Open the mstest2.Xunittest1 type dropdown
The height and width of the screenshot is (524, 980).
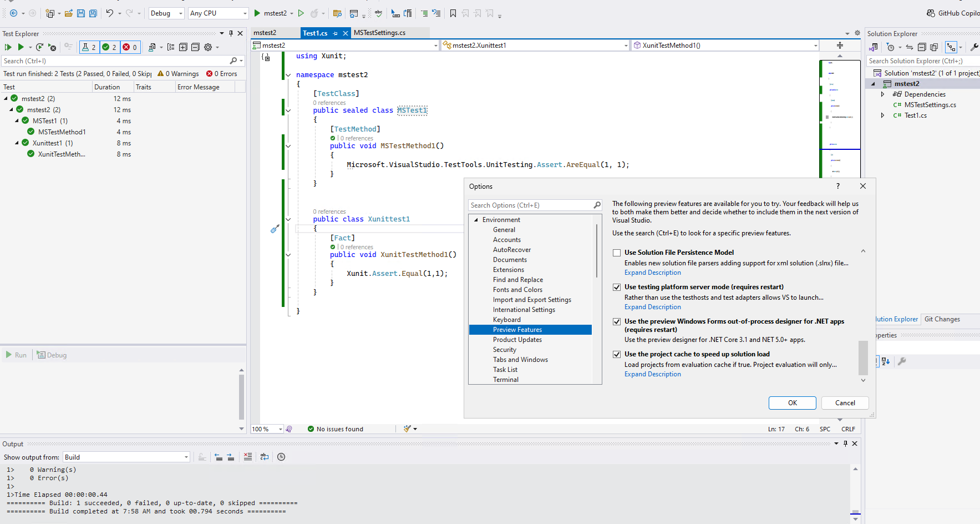(x=535, y=46)
